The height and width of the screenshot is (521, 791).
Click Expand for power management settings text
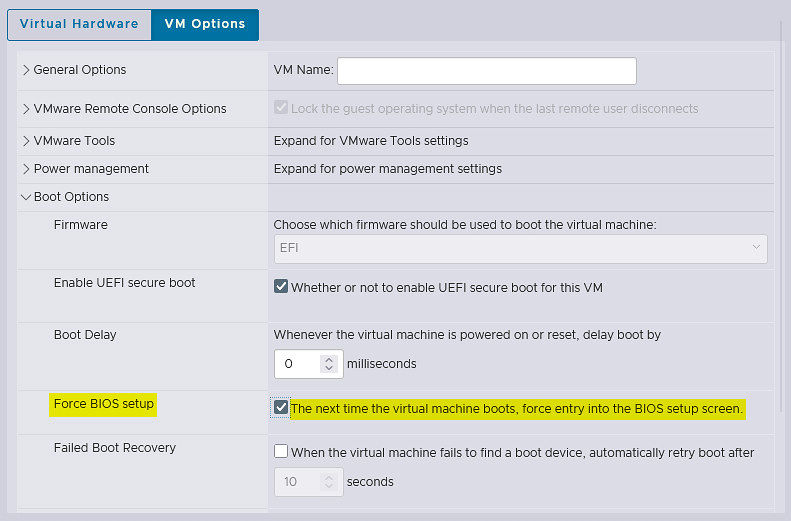click(x=387, y=168)
